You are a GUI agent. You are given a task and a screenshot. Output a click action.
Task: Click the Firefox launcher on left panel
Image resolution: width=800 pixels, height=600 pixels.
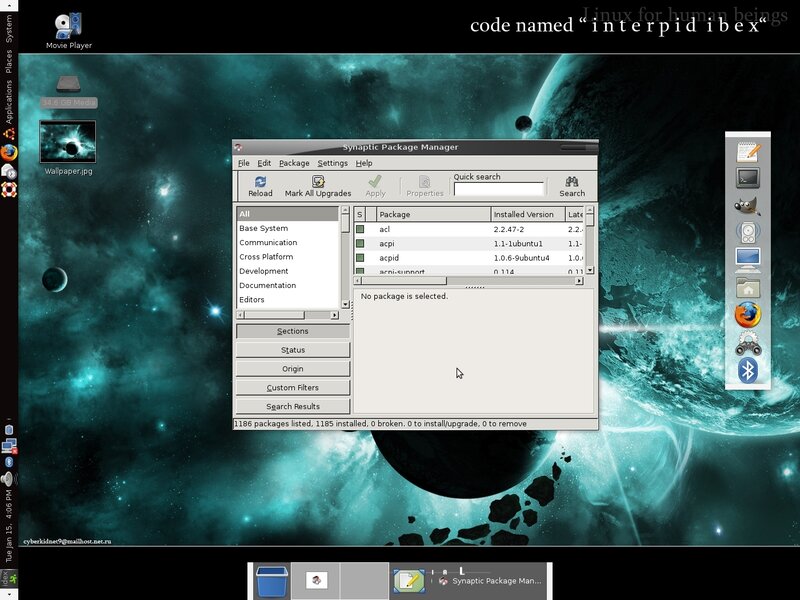pyautogui.click(x=9, y=153)
